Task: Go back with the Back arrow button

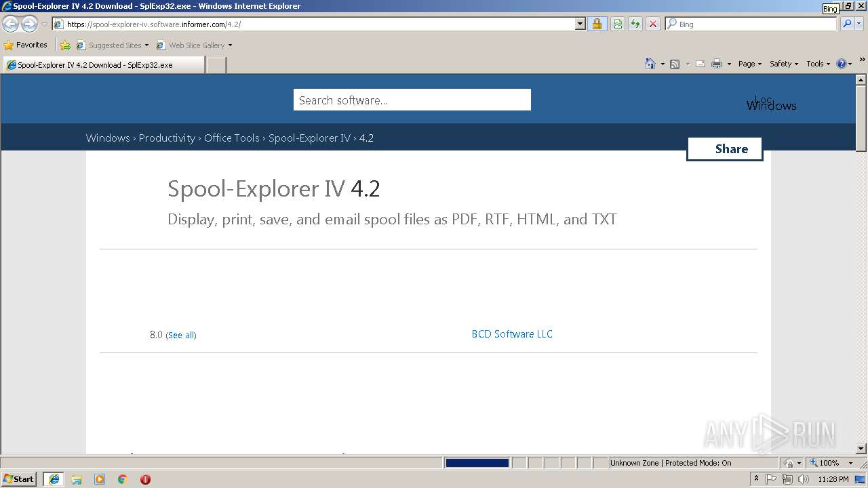Action: tap(10, 24)
